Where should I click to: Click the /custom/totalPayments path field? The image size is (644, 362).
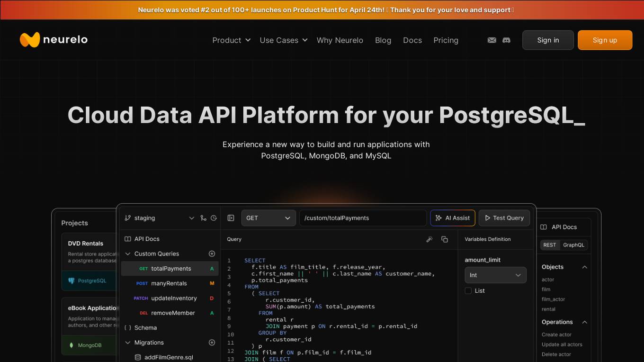(363, 218)
